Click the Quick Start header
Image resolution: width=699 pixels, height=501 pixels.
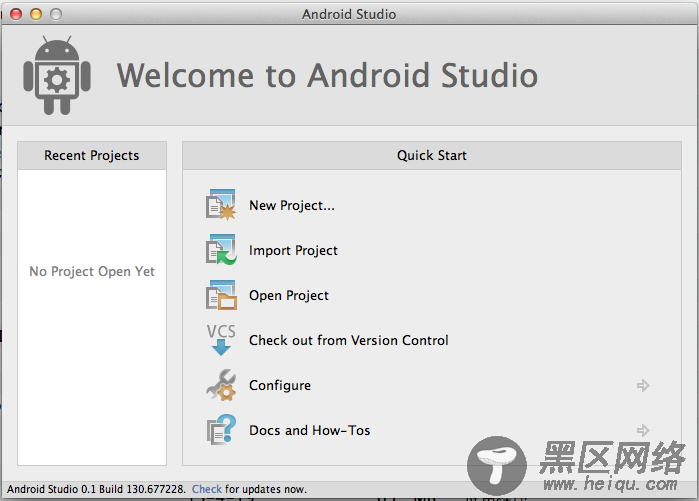[432, 156]
